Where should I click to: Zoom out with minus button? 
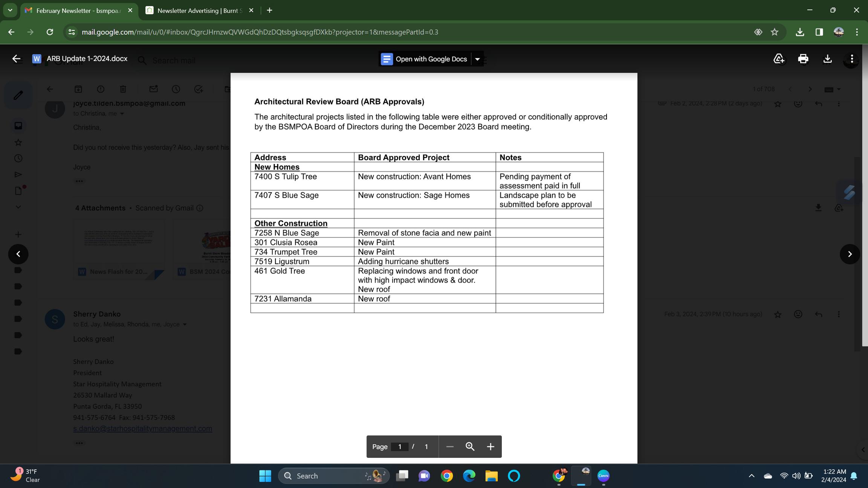pyautogui.click(x=449, y=447)
